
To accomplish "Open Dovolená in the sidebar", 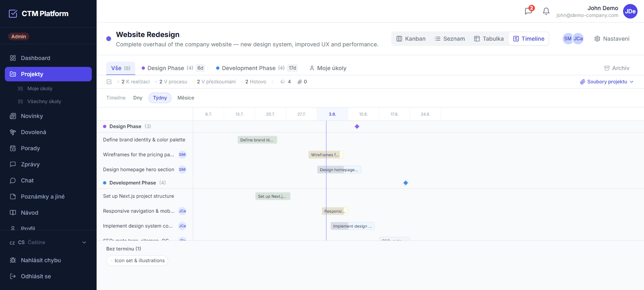I will [x=48, y=132].
